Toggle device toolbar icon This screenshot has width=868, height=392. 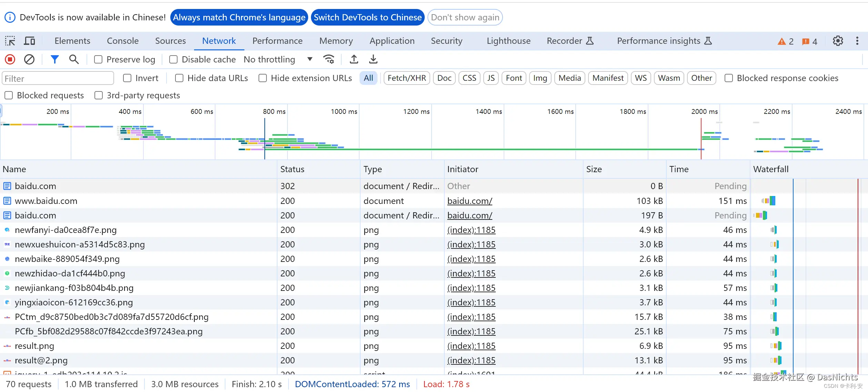(29, 41)
